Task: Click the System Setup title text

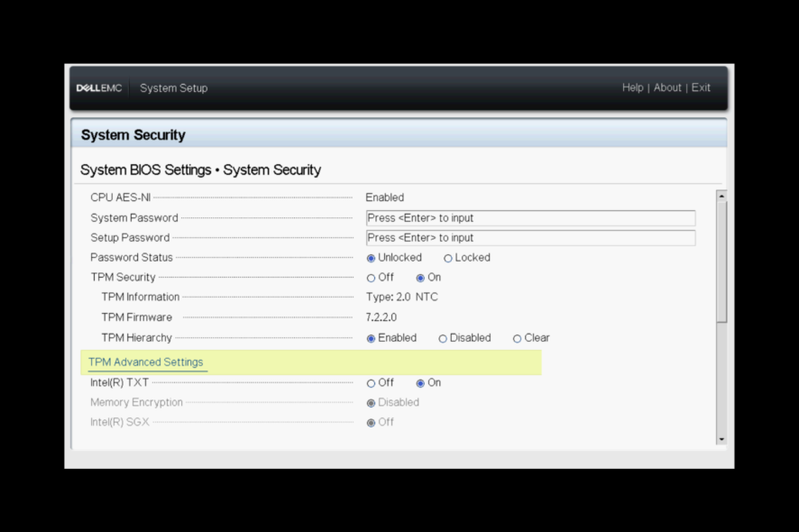Action: coord(174,88)
